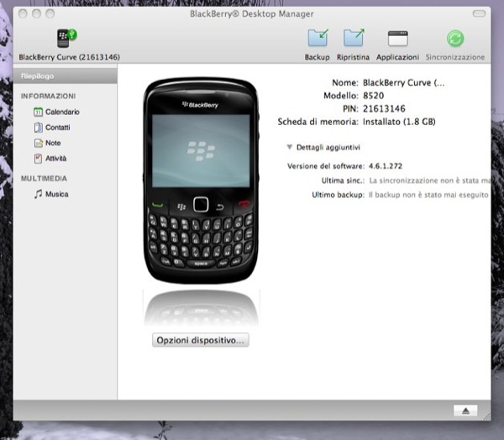Open the Contatti sidebar label
This screenshot has width=504, height=440.
tap(57, 128)
